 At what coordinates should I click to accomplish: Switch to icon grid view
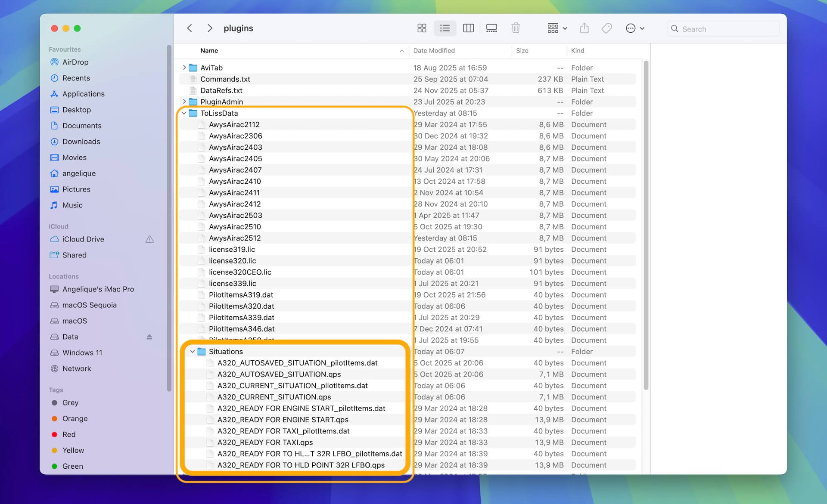click(x=422, y=28)
